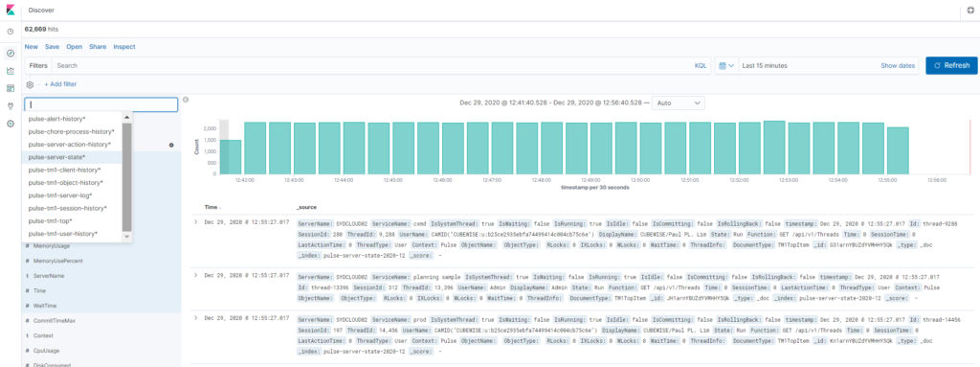The image size is (980, 367).
Task: Open the Discover compass icon
Action: click(x=10, y=54)
